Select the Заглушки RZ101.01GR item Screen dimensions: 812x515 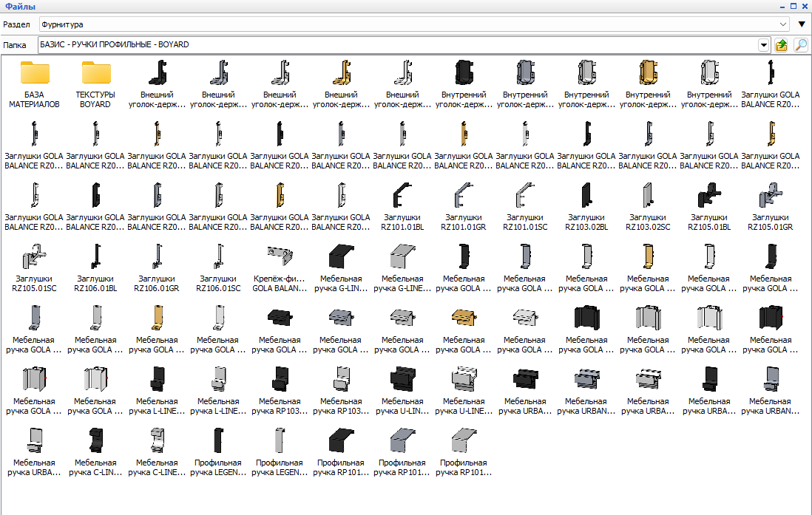tap(464, 207)
